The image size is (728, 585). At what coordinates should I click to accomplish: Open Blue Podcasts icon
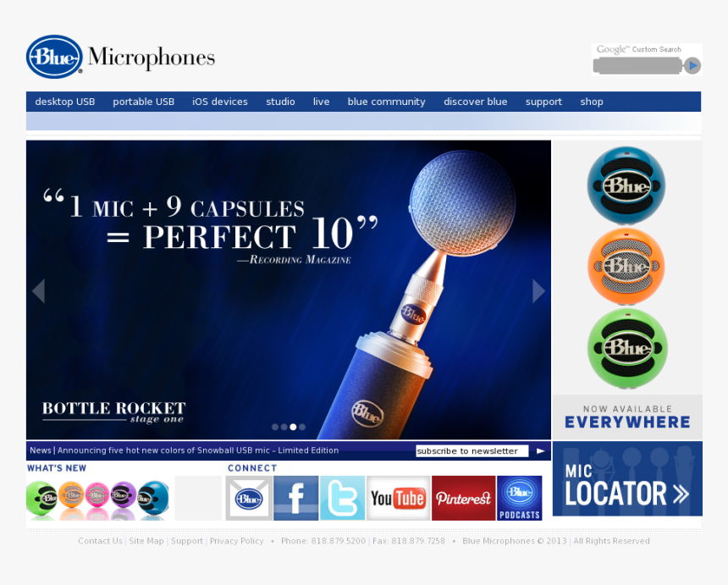coord(519,497)
